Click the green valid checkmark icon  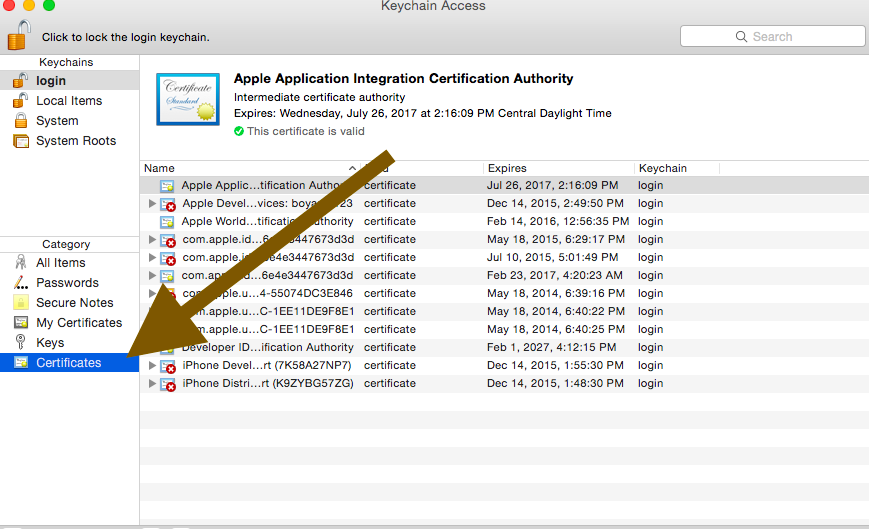click(239, 131)
